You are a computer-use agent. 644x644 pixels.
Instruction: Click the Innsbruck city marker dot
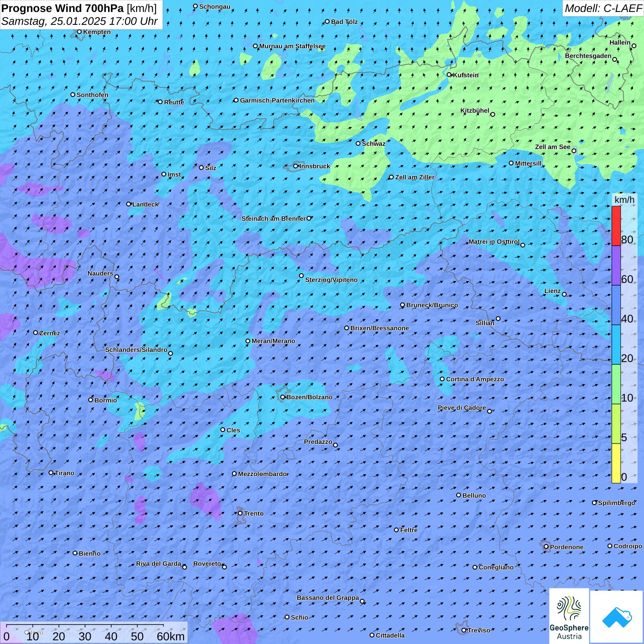296,166
